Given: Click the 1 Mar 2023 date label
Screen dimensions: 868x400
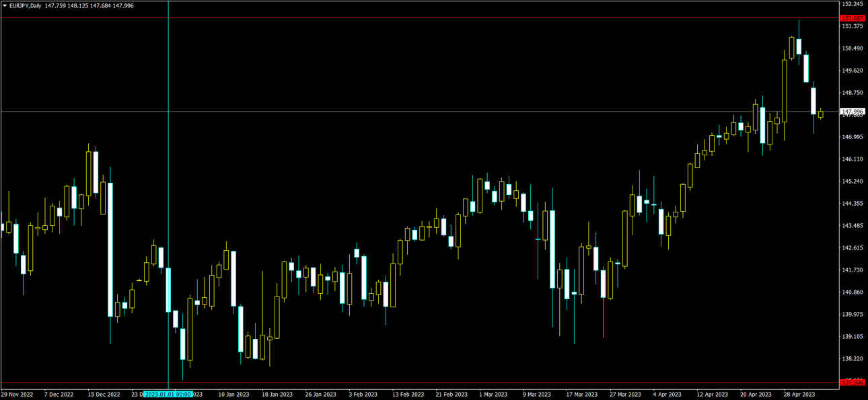Looking at the screenshot, I should click(495, 395).
